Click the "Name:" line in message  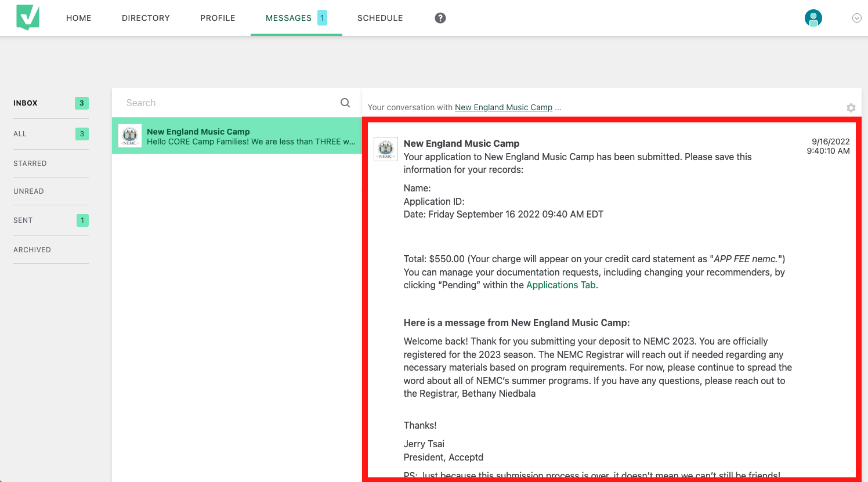click(417, 189)
